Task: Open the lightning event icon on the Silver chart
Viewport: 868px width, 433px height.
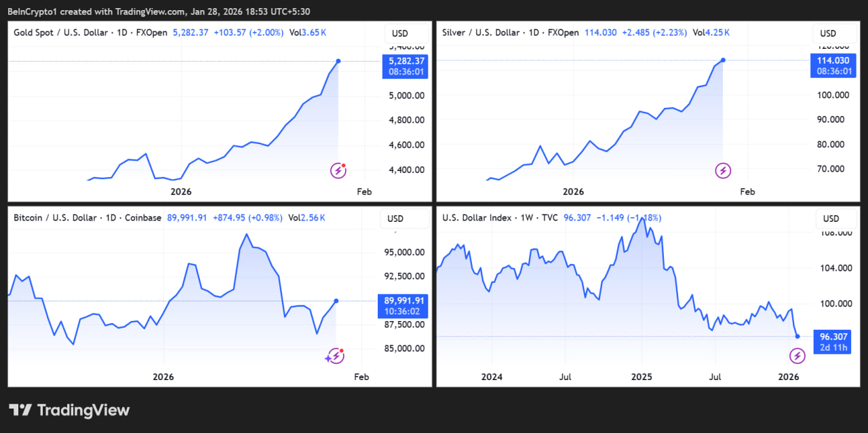Action: (723, 170)
